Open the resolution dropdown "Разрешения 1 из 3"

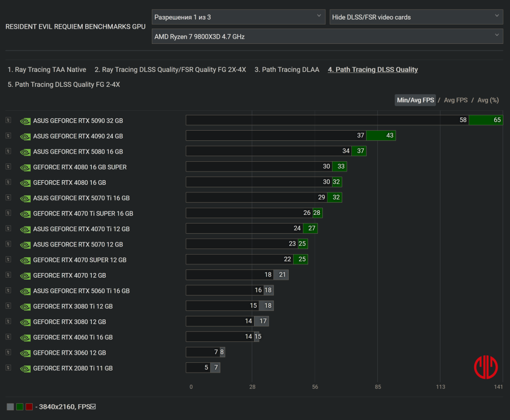[238, 17]
